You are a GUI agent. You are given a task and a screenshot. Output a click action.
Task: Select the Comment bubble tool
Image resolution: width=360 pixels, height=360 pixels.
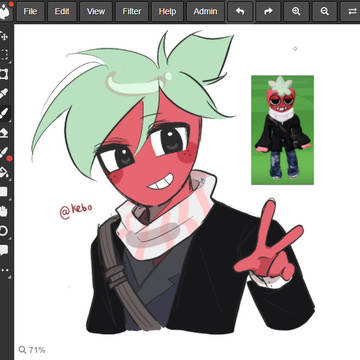click(x=4, y=250)
